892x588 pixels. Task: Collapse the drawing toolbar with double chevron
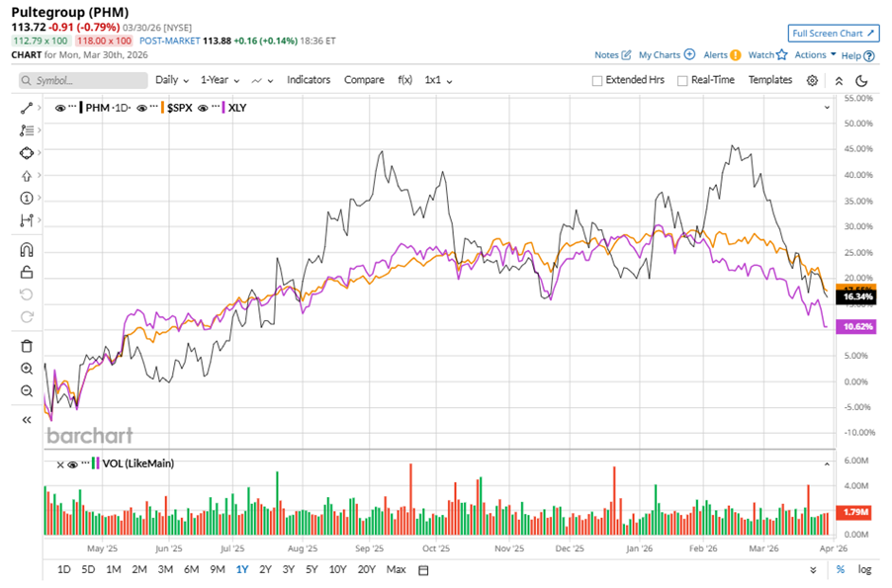26,420
